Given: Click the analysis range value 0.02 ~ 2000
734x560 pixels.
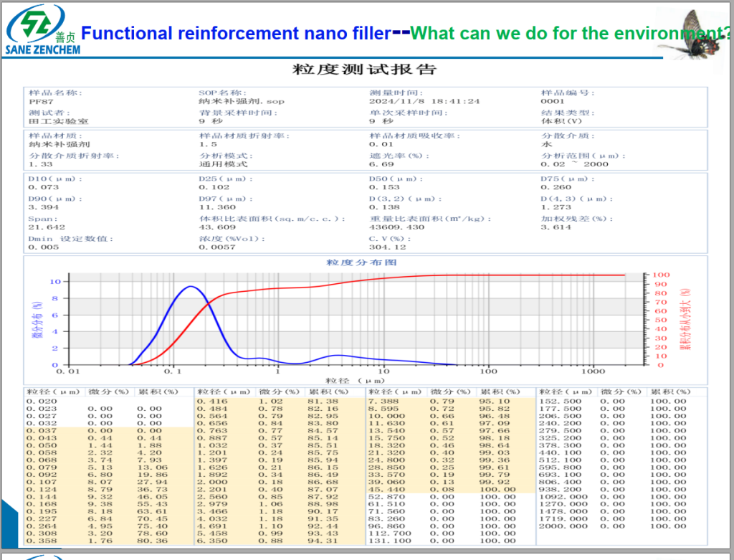Looking at the screenshot, I should (574, 164).
